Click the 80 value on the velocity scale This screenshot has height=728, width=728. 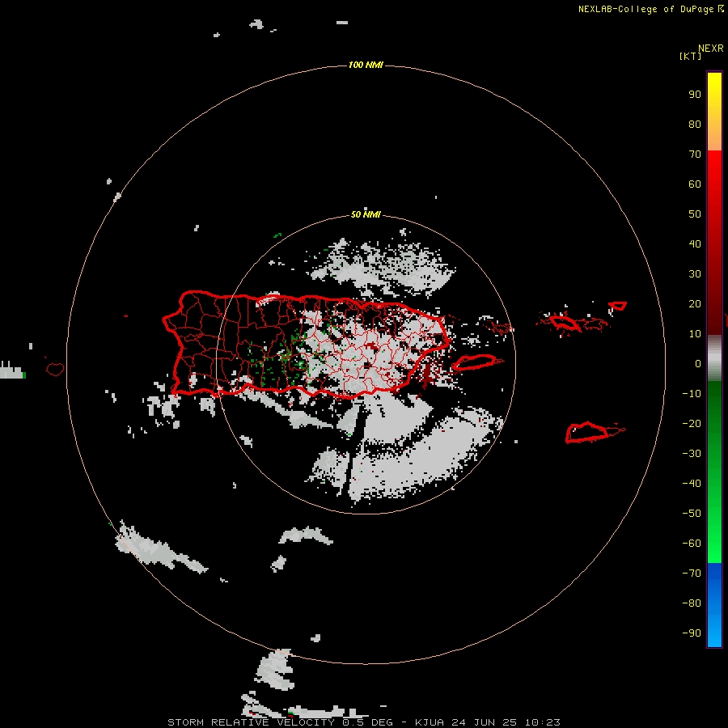pos(695,124)
